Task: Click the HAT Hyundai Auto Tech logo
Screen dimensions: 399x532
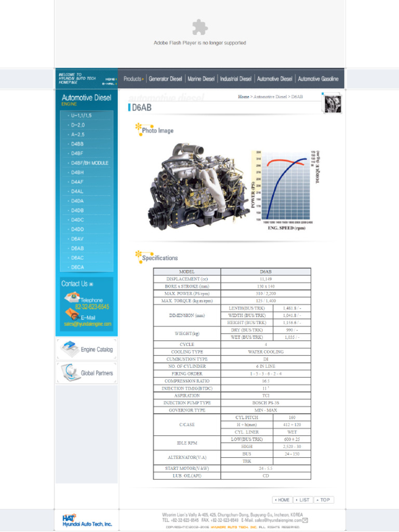Action: 87,520
